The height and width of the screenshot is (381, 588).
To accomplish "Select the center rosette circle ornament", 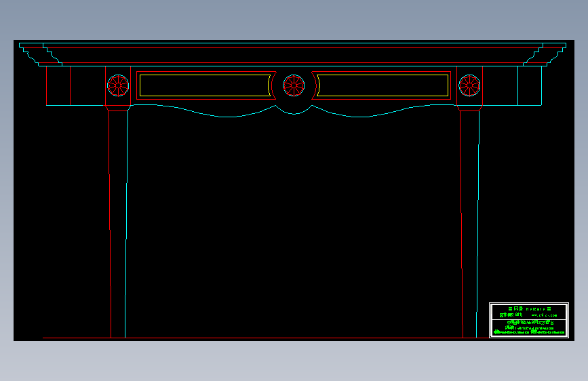I will (294, 85).
